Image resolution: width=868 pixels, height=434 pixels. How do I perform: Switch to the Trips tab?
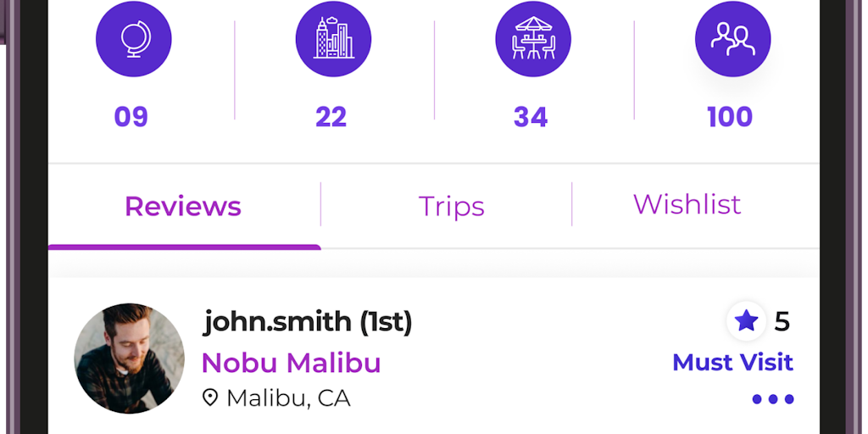tap(451, 206)
